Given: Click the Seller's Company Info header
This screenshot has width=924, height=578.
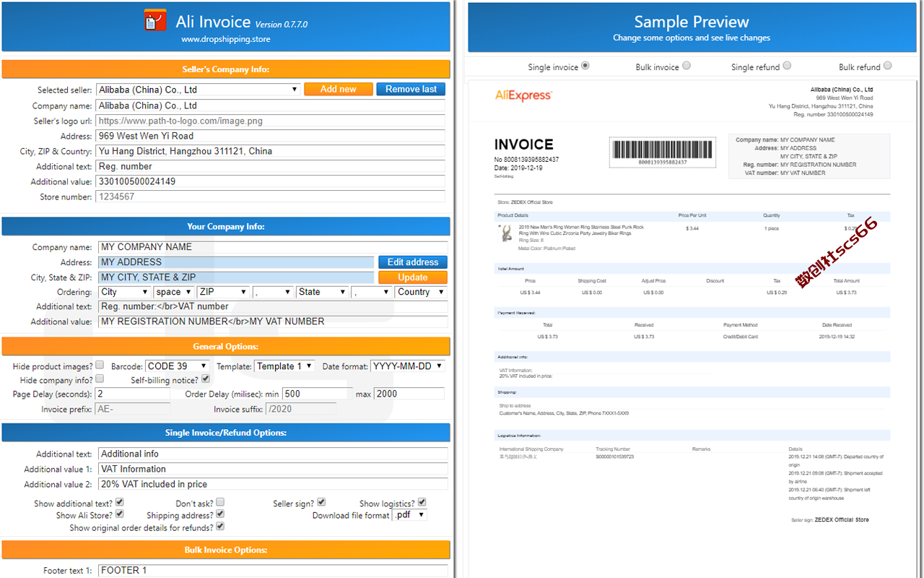Looking at the screenshot, I should [x=226, y=69].
